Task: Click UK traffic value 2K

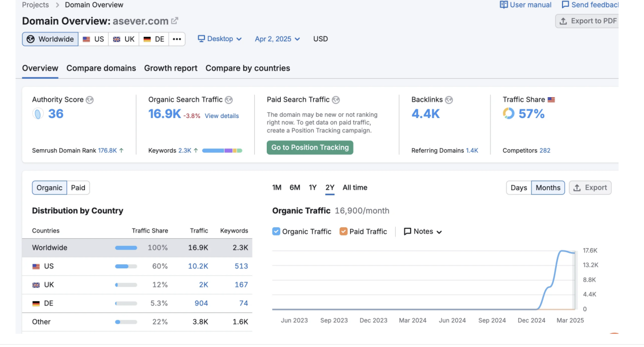Action: [x=203, y=285]
